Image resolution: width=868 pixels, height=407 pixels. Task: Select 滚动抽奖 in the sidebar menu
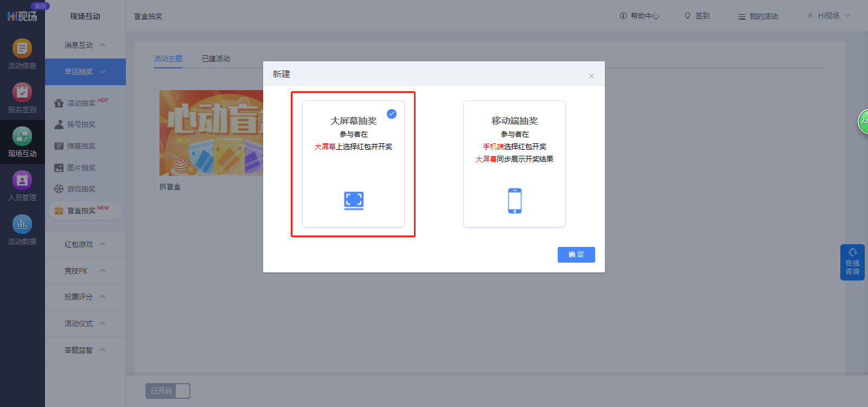tap(81, 103)
